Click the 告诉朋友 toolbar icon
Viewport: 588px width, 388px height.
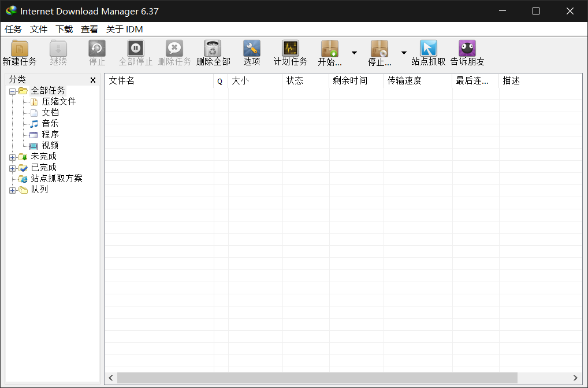tap(467, 49)
